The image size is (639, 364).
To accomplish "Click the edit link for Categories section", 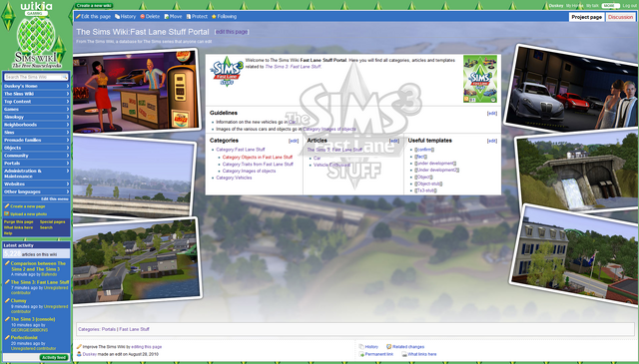I will [294, 141].
